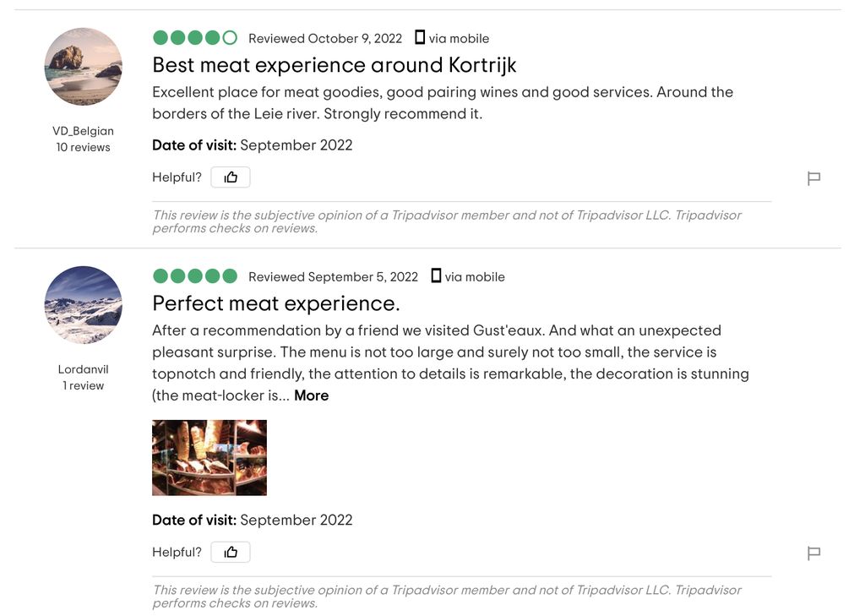Expand Lordanvil's review with More

click(311, 395)
